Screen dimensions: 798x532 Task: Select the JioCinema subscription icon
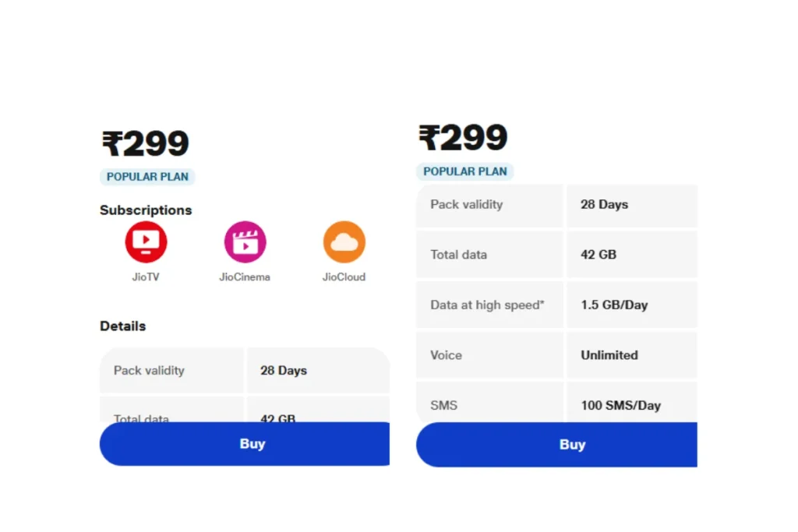click(x=245, y=242)
